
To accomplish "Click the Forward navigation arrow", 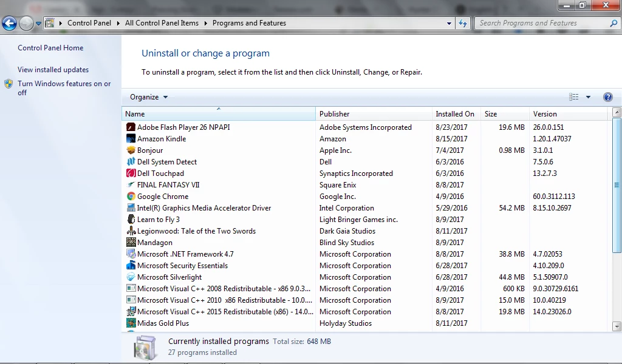I will pos(26,24).
